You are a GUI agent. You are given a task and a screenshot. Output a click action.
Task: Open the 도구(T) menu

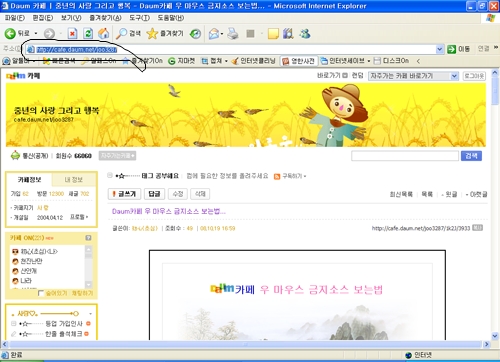click(x=139, y=18)
